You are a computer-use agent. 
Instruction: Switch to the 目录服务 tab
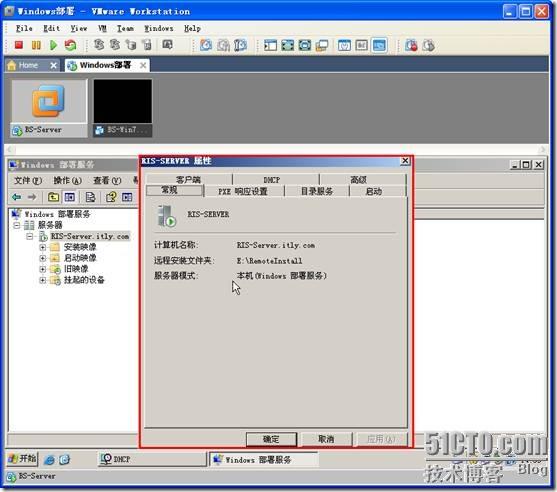click(x=317, y=191)
